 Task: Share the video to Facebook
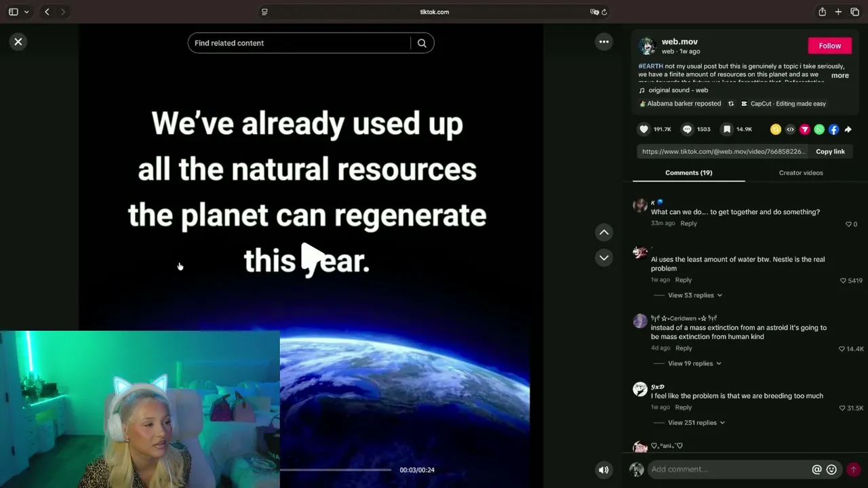pyautogui.click(x=833, y=129)
